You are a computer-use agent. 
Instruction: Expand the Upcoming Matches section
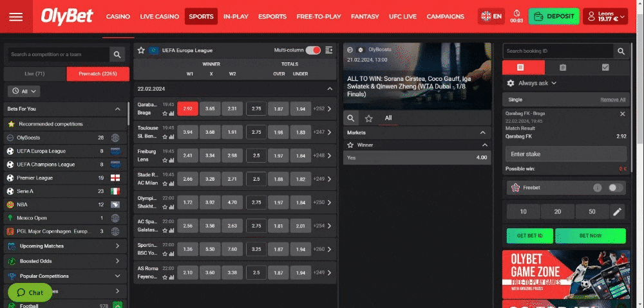pos(117,246)
